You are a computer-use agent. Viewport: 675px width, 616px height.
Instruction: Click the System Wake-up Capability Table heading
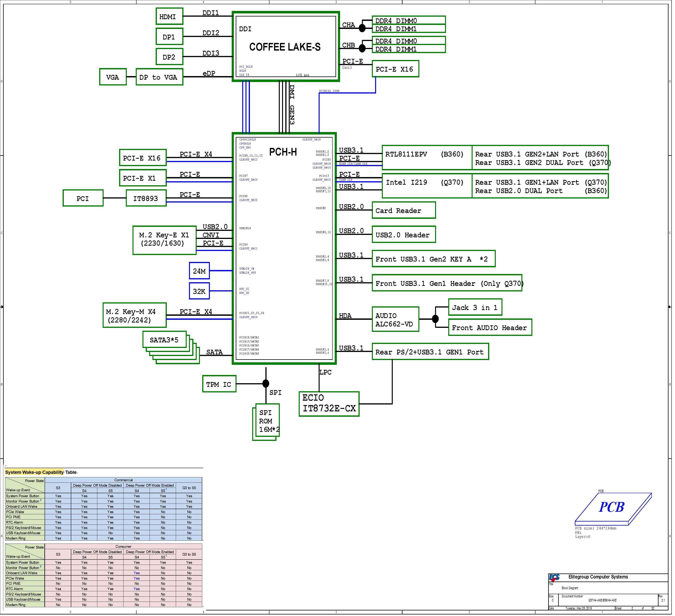point(41,472)
